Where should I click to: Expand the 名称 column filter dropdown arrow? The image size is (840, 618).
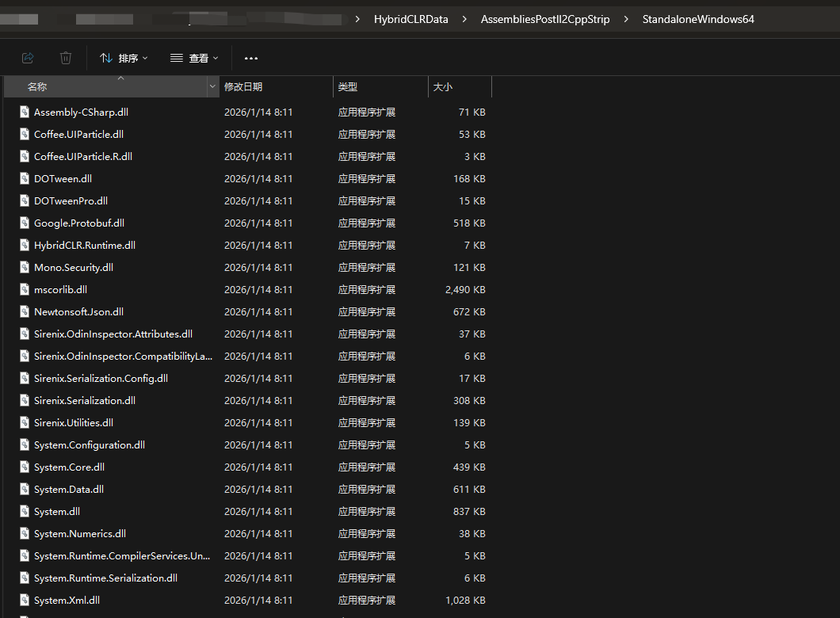(212, 86)
